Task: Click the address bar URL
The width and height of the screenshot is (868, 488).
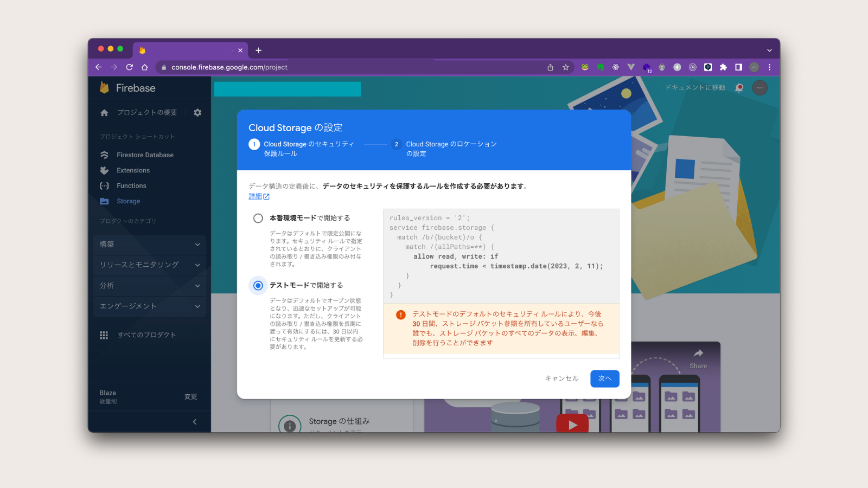Action: (x=229, y=67)
